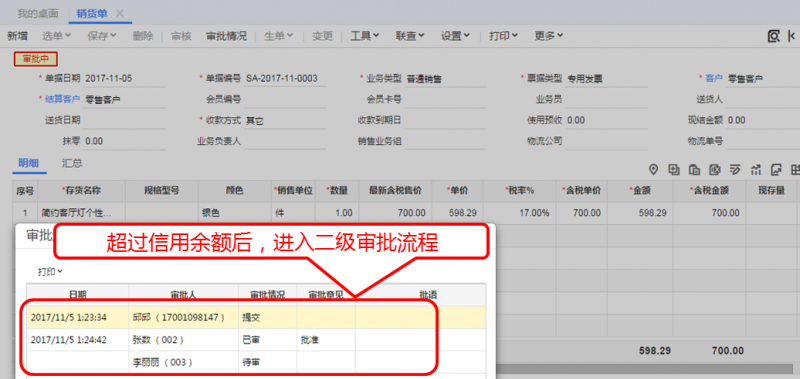Click the tax rate cell 17.00%

pos(519,213)
